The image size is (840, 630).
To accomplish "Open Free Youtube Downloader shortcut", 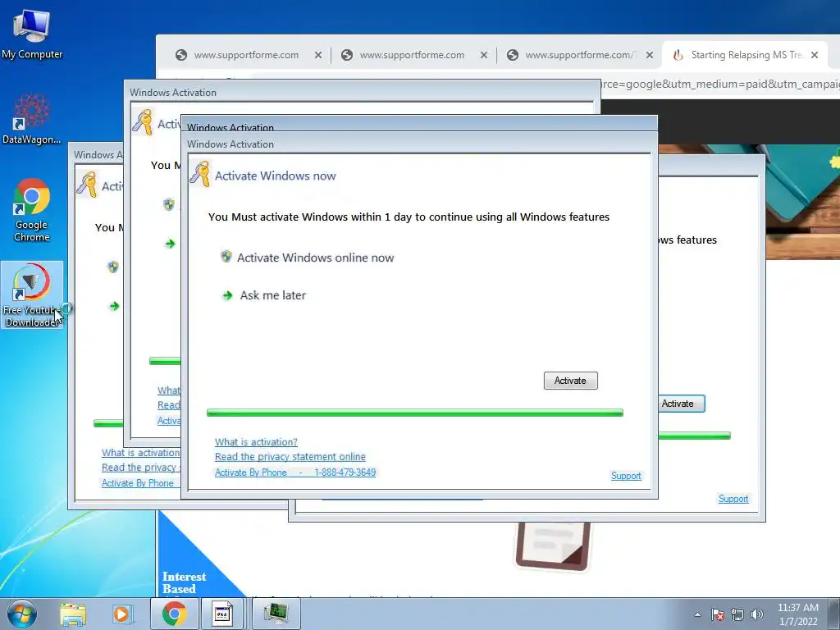I will pos(32,294).
